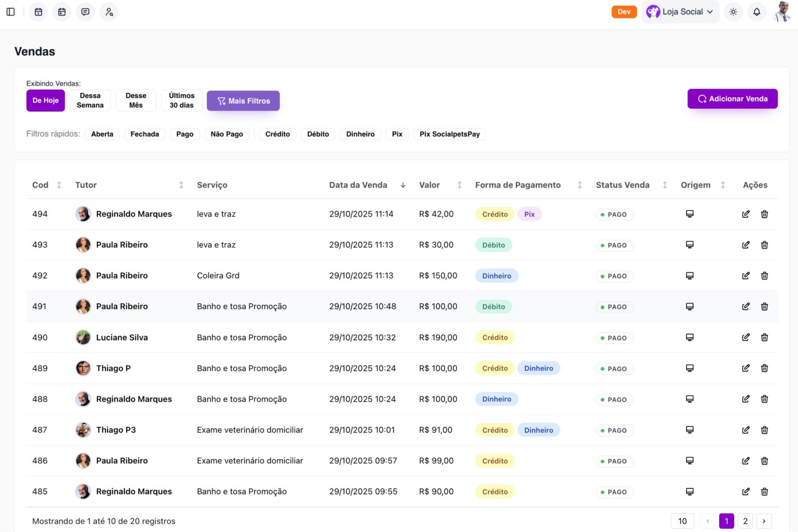Toggle light/dark theme sun icon
This screenshot has width=798, height=532.
click(x=733, y=11)
